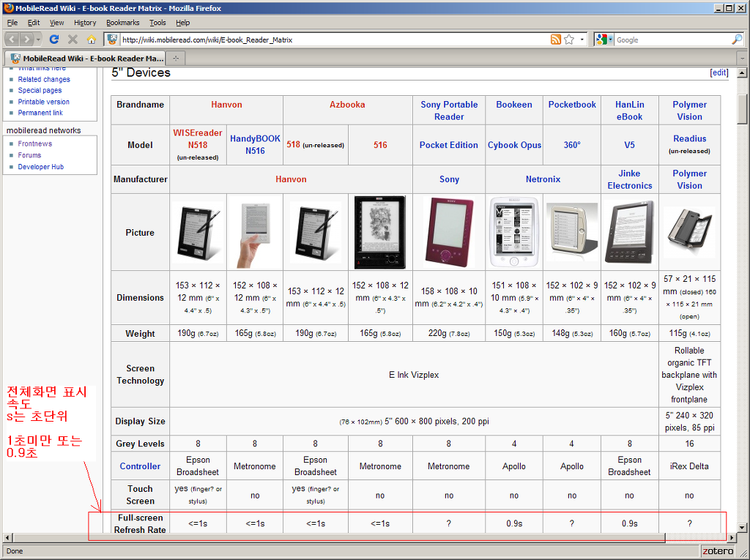The image size is (750, 560).
Task: Go forward using the Forward arrow button
Action: pyautogui.click(x=27, y=40)
